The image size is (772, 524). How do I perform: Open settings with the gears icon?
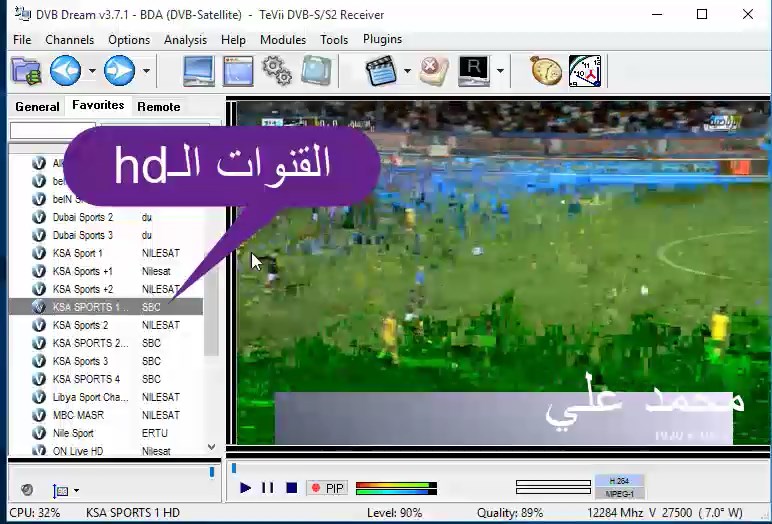coord(277,71)
